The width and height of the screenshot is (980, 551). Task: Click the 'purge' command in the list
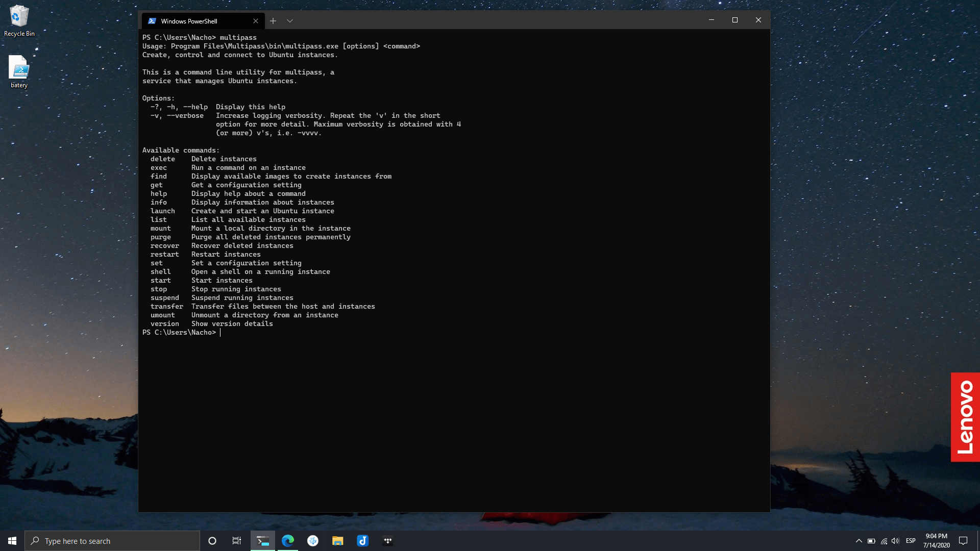[x=161, y=237]
